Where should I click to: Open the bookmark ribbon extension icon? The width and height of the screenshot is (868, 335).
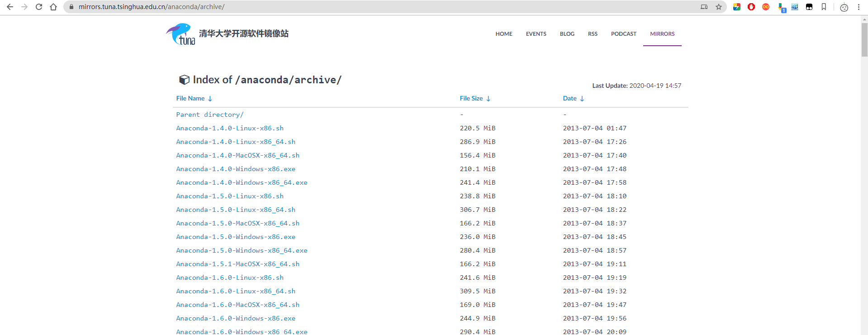coord(824,7)
